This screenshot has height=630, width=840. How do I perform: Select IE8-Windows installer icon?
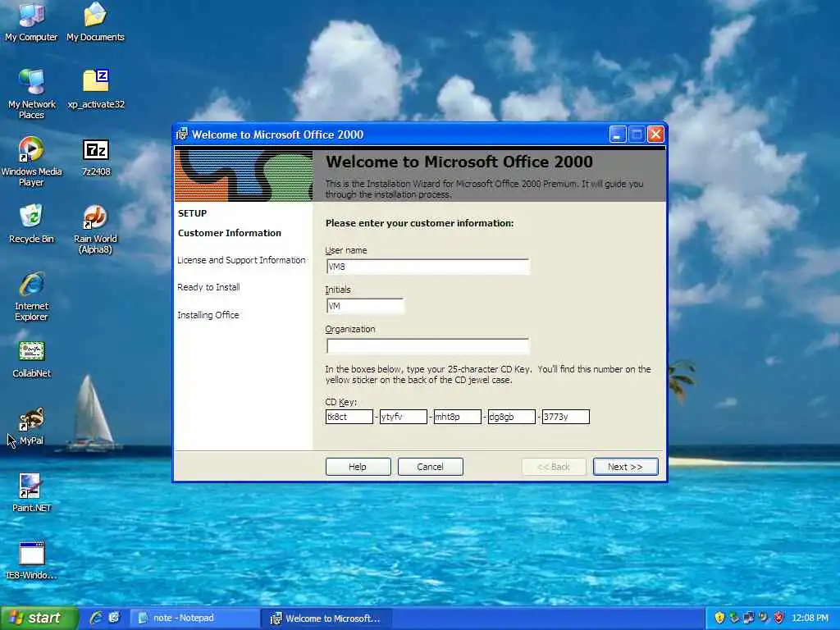pyautogui.click(x=32, y=560)
